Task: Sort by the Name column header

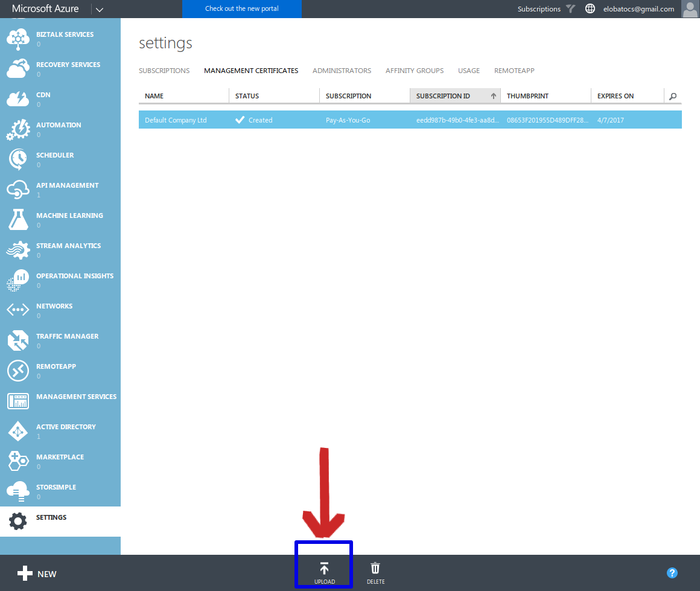Action: [x=183, y=96]
